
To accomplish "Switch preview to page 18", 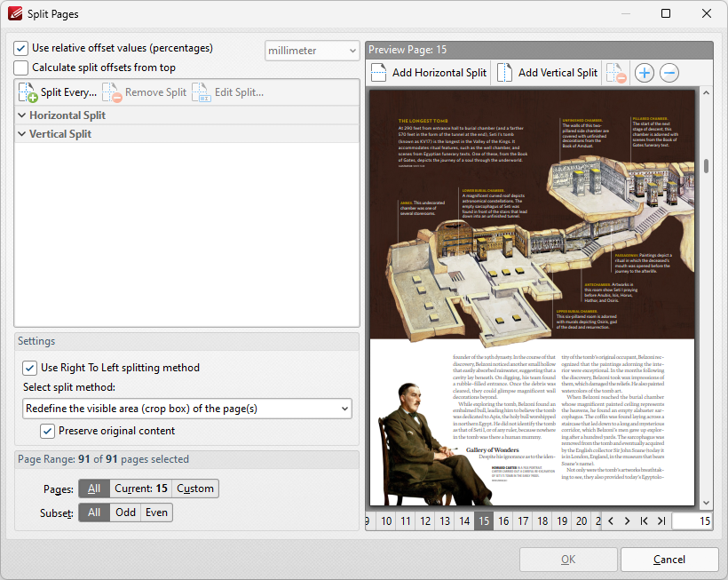I will tap(542, 521).
